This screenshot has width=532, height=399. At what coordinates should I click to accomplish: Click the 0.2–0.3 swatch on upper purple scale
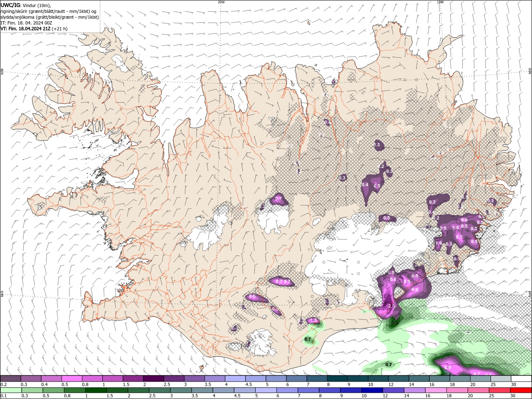click(x=11, y=379)
